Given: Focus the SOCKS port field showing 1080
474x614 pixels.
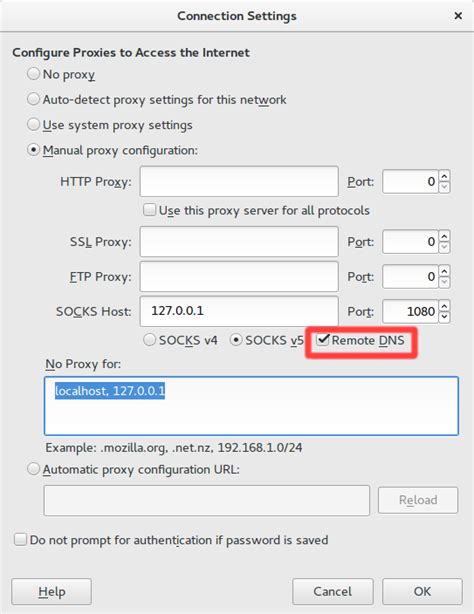Looking at the screenshot, I should [x=410, y=311].
